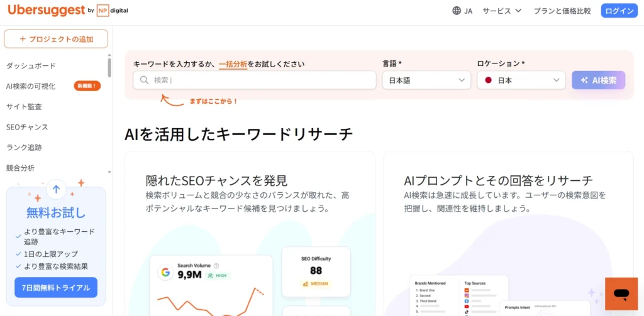644x316 pixels.
Task: Click the Top Sources heading
Action: coord(475,283)
